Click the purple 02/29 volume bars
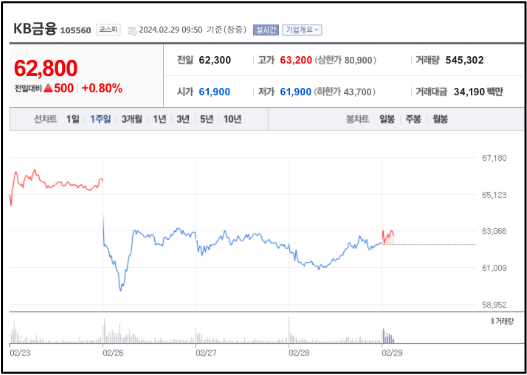 (388, 336)
